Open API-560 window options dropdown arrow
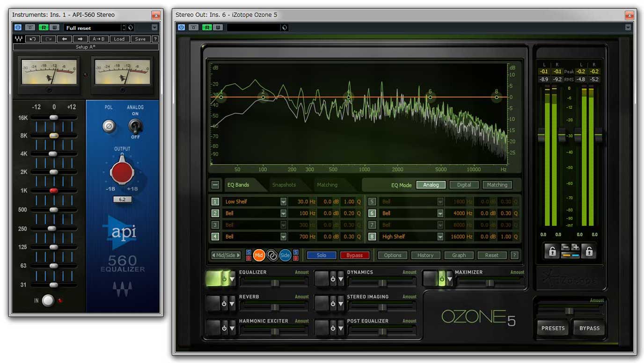This screenshot has height=363, width=644. pos(155,28)
